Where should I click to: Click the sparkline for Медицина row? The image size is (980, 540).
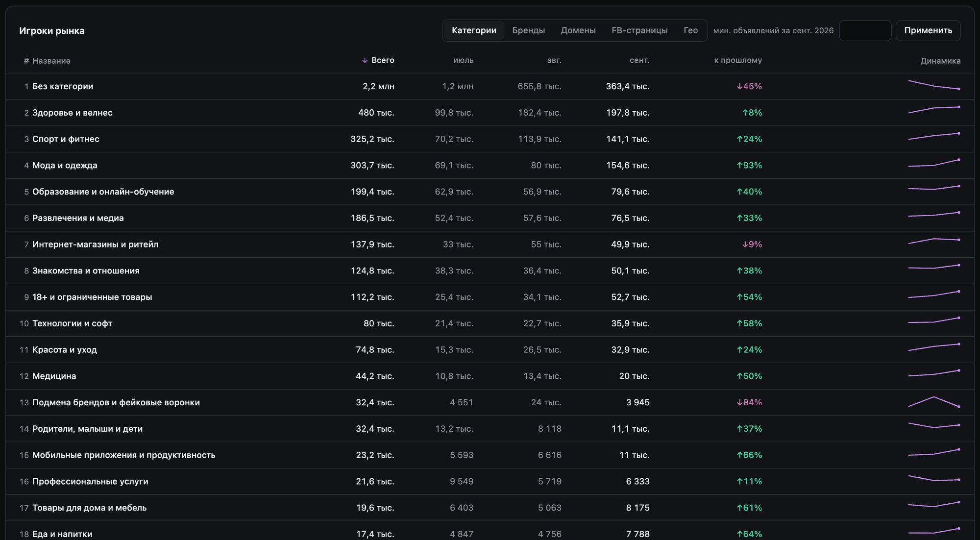[934, 373]
